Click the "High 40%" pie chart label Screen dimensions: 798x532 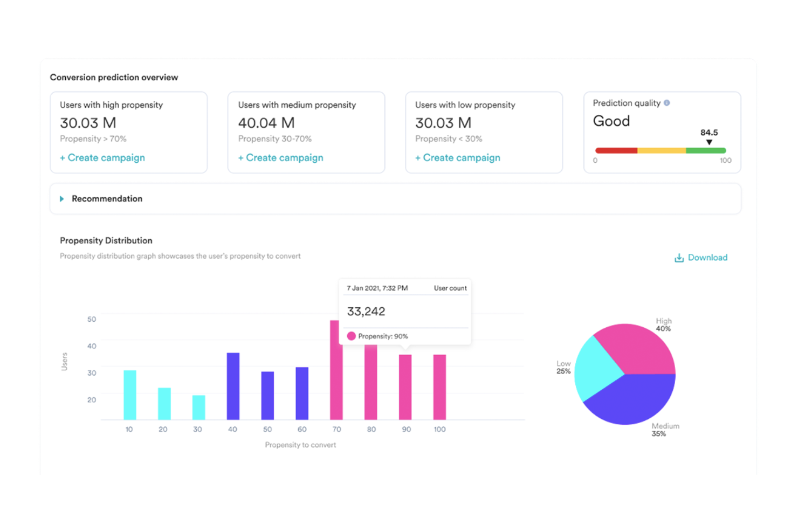(664, 324)
